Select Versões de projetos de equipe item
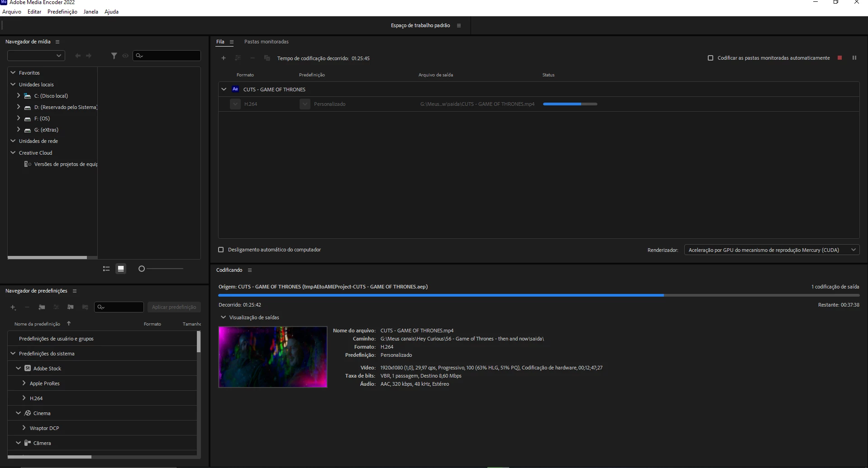Image resolution: width=868 pixels, height=468 pixels. tap(66, 164)
